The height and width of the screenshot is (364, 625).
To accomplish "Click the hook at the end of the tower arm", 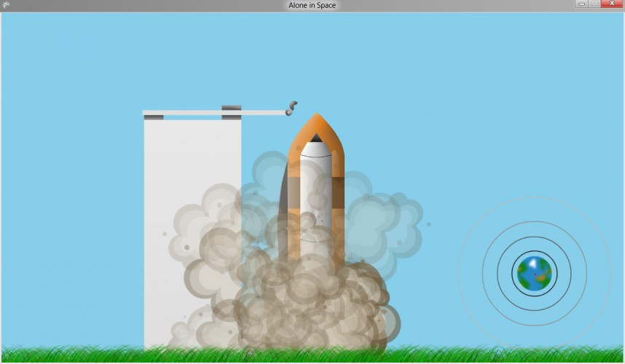I will click(291, 108).
